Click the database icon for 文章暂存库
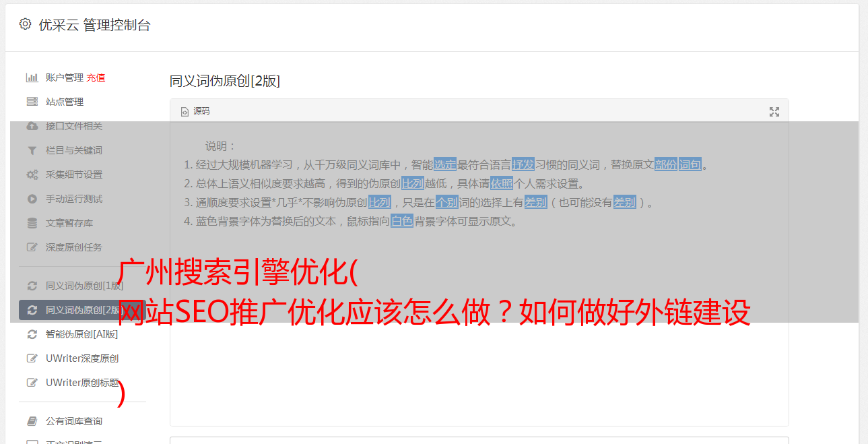This screenshot has height=444, width=868. coord(32,223)
